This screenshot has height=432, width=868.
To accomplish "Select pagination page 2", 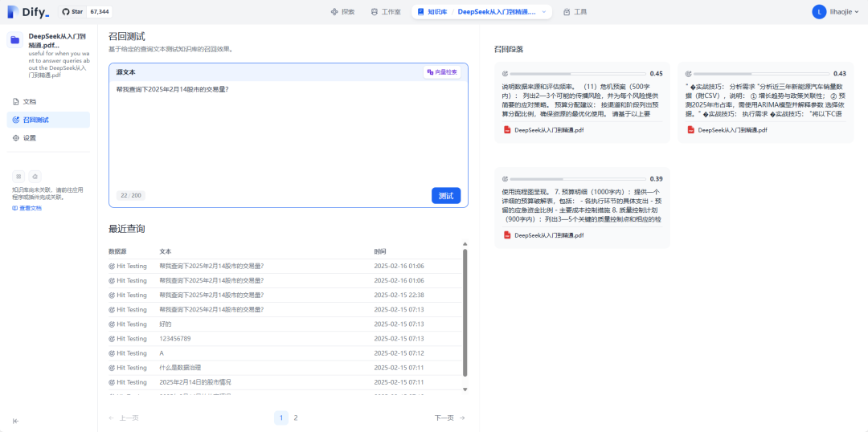I will click(296, 418).
